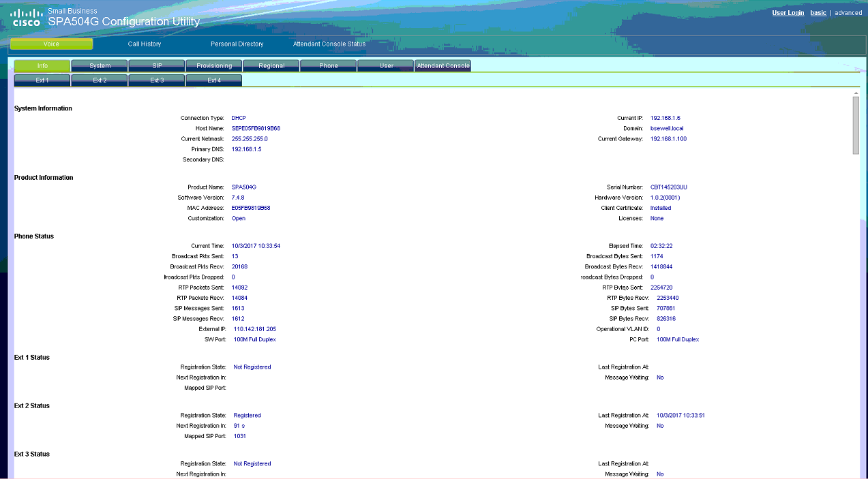The width and height of the screenshot is (868, 479).
Task: Click Ext 2 Registration State Registered
Action: pyautogui.click(x=247, y=416)
